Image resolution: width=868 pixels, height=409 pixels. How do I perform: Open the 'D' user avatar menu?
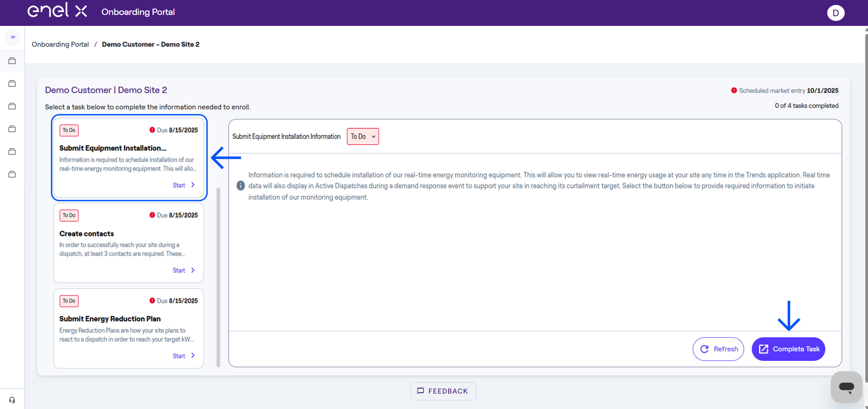click(x=836, y=13)
